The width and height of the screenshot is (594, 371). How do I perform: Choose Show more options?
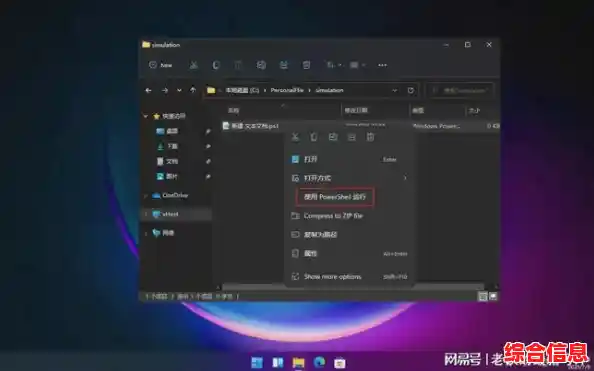pyautogui.click(x=349, y=277)
